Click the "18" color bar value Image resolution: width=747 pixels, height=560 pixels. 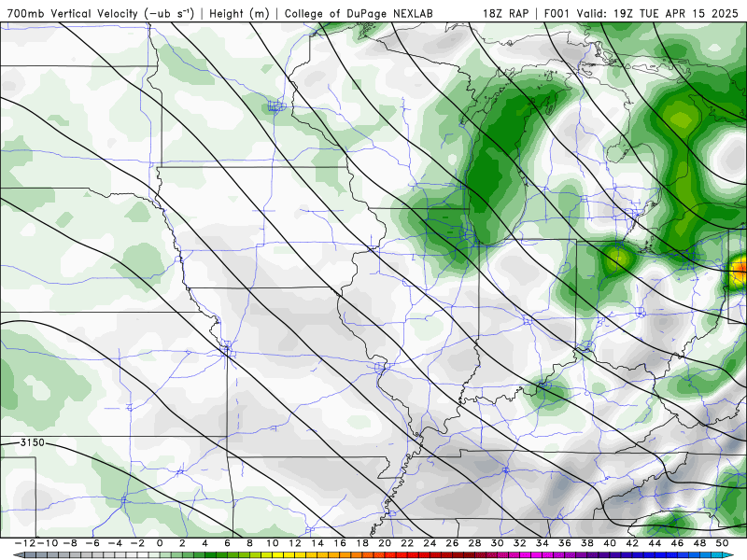click(362, 543)
